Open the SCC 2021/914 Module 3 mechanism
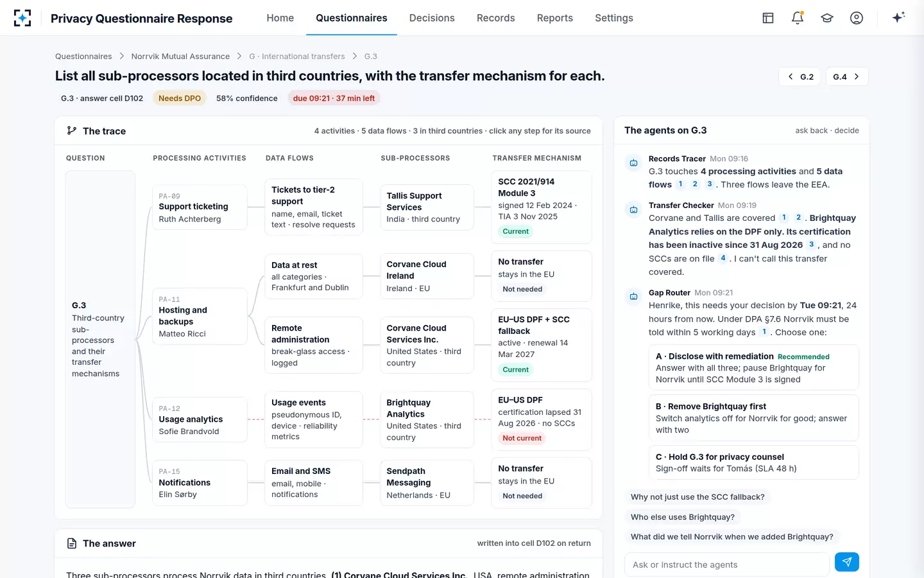 [x=541, y=207]
